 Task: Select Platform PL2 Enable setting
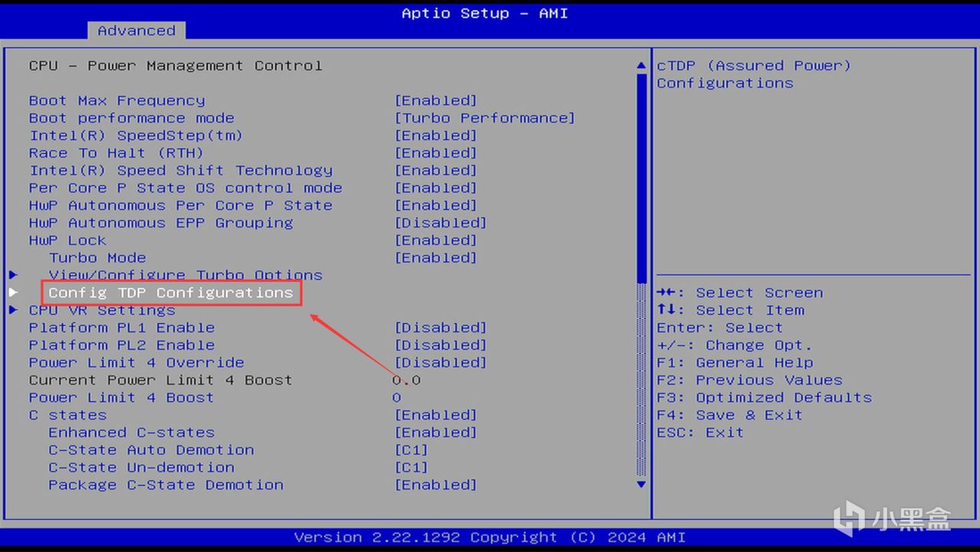point(122,345)
